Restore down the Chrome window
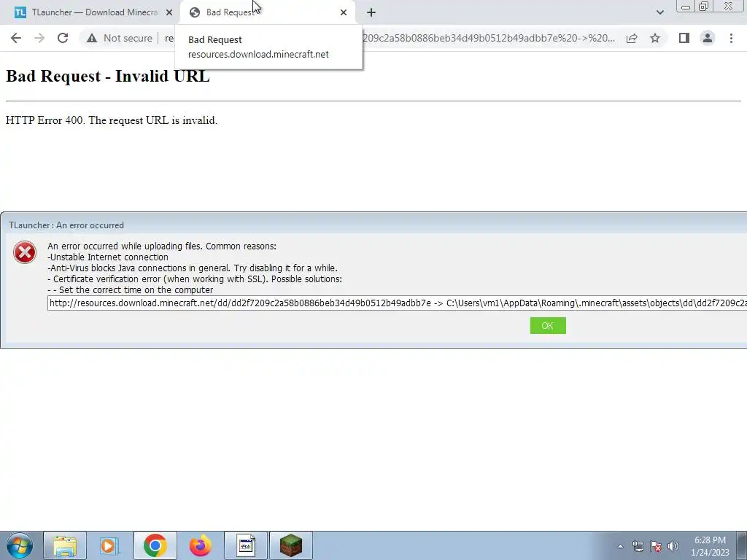This screenshot has height=560, width=747. tap(704, 6)
